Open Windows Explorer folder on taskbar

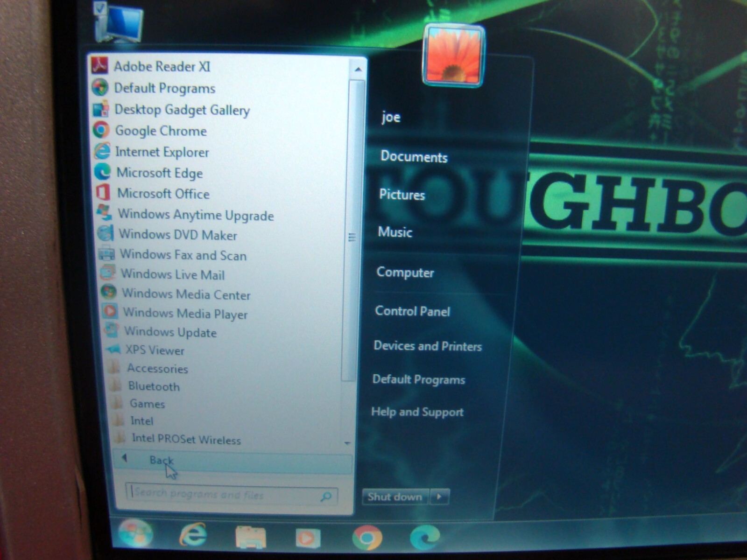tap(251, 537)
